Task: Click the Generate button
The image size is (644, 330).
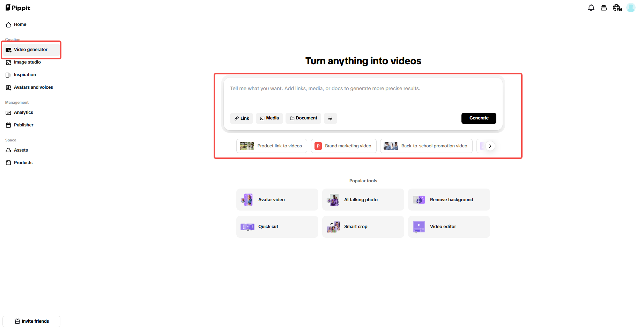Action: click(479, 118)
